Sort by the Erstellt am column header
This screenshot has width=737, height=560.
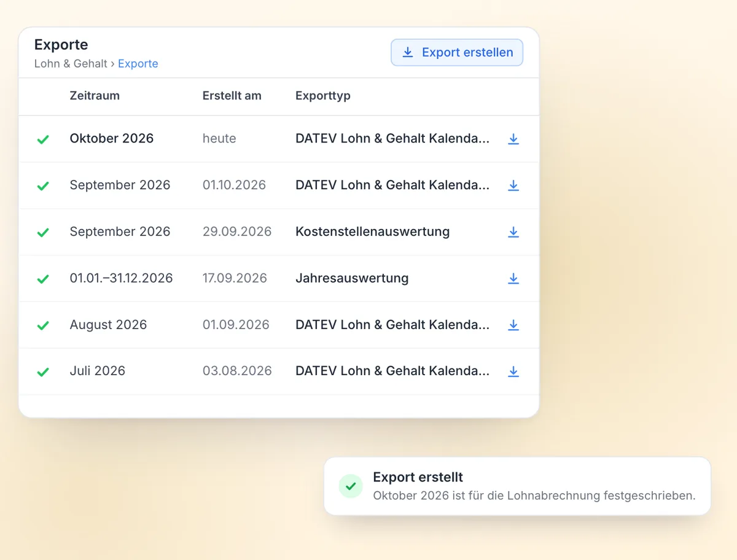pos(232,96)
